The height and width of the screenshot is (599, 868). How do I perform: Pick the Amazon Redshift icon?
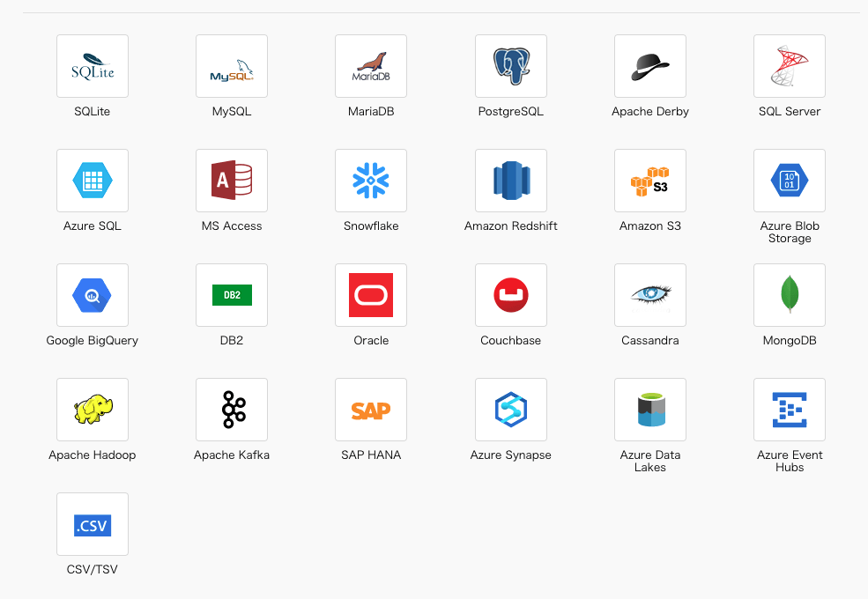(511, 181)
